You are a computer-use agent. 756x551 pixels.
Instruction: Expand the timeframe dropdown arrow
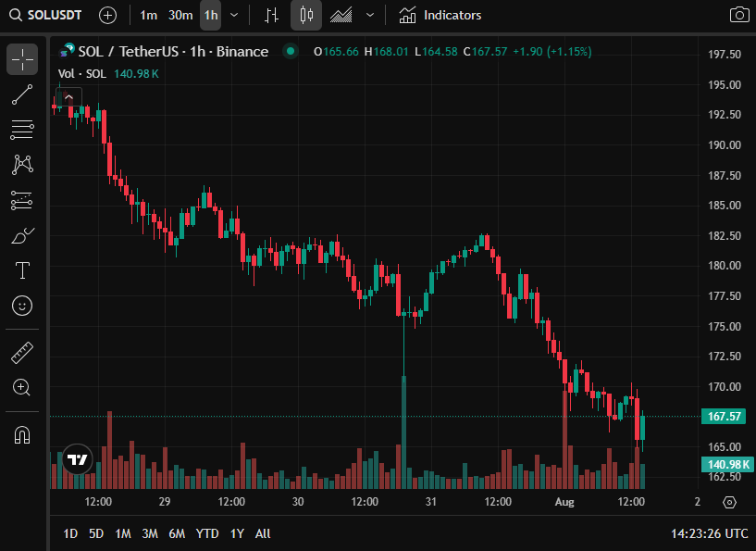234,16
